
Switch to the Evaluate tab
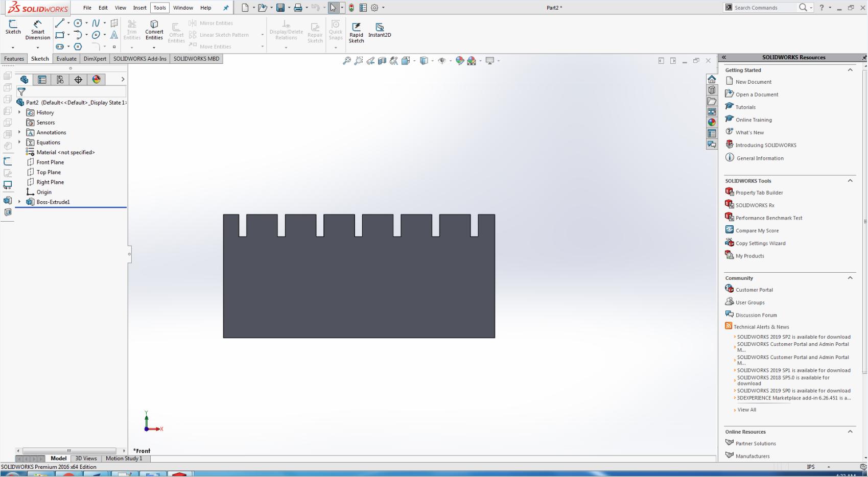(x=66, y=59)
